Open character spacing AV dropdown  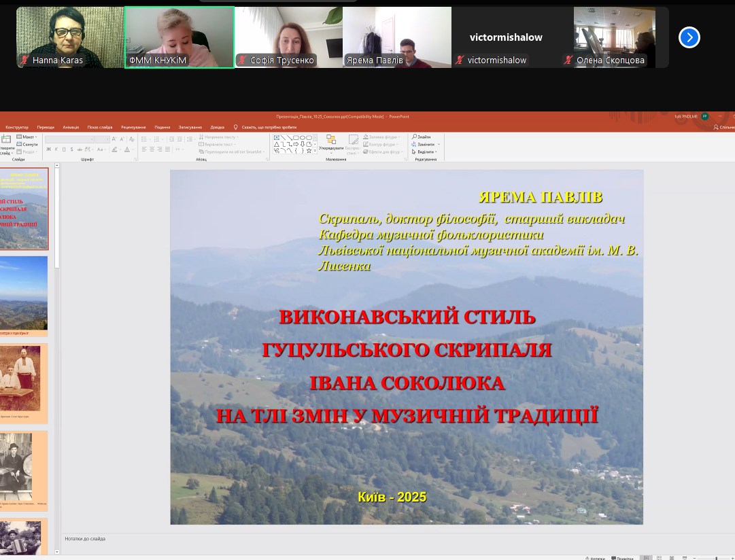pos(88,150)
